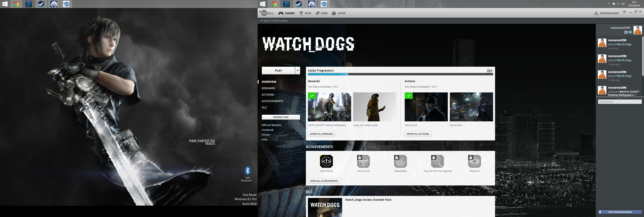Click the Basest Base achievement icon
Screen dimensions: 644x217
click(400, 161)
